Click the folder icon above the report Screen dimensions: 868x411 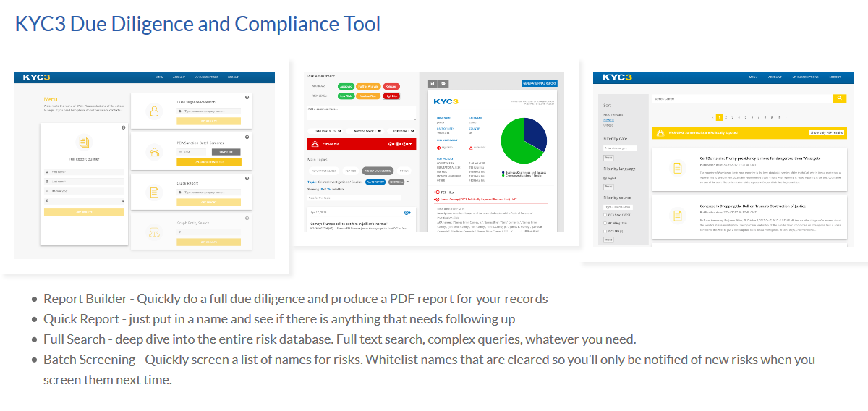click(443, 83)
